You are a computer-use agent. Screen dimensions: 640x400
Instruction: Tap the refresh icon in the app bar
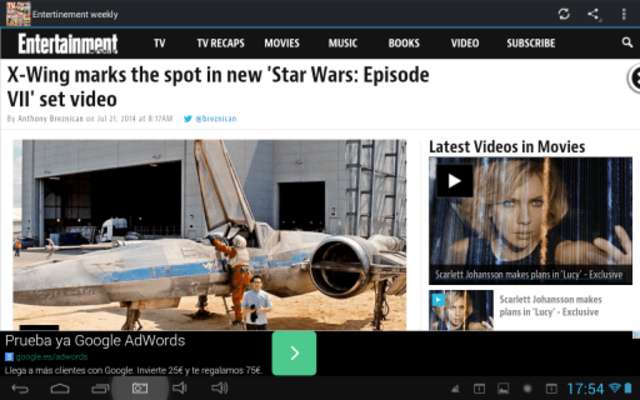564,14
